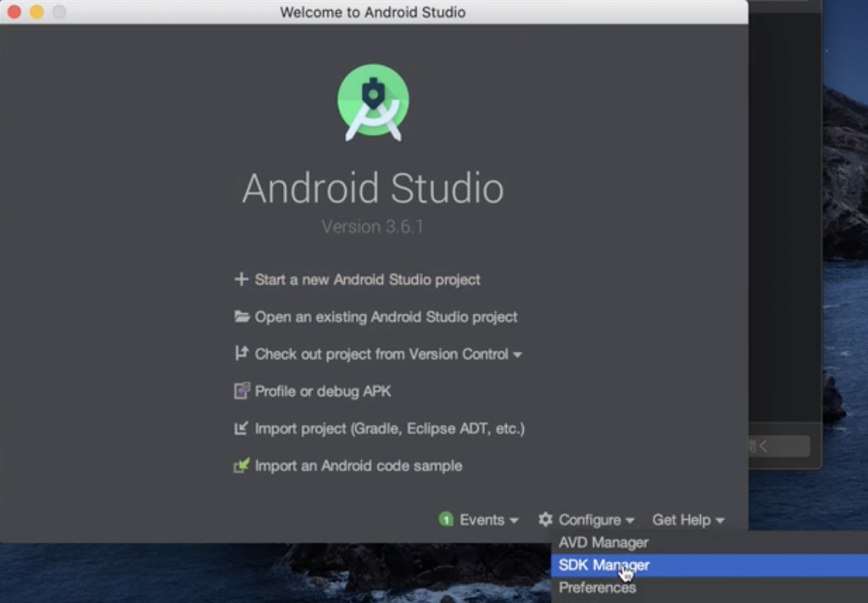
Task: Choose Import project (Gradle, Eclipse ADT, etc.)
Action: tap(389, 428)
